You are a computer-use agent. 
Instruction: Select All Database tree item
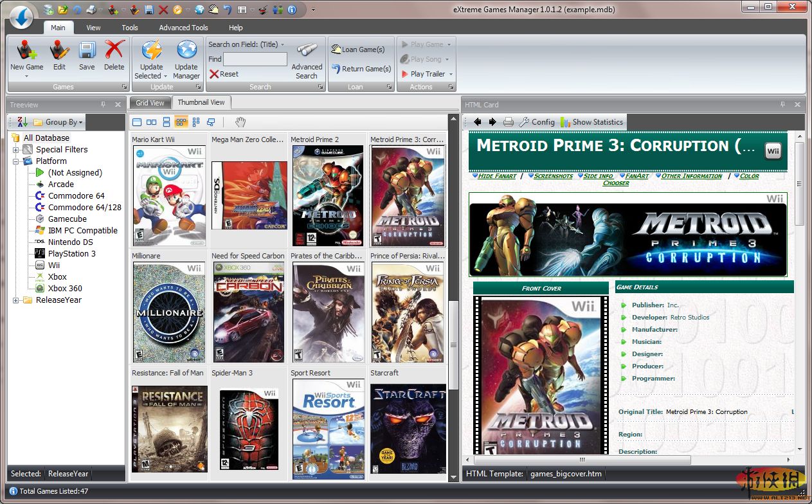pyautogui.click(x=46, y=138)
